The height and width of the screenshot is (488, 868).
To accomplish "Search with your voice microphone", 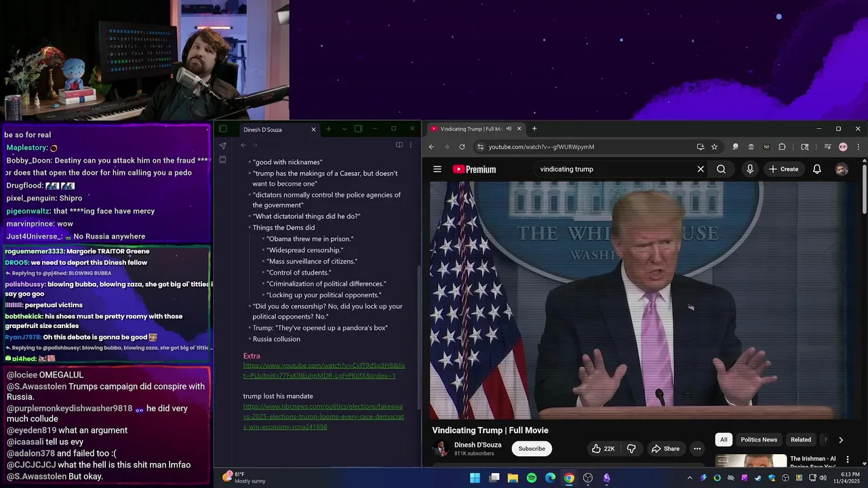I will [750, 169].
